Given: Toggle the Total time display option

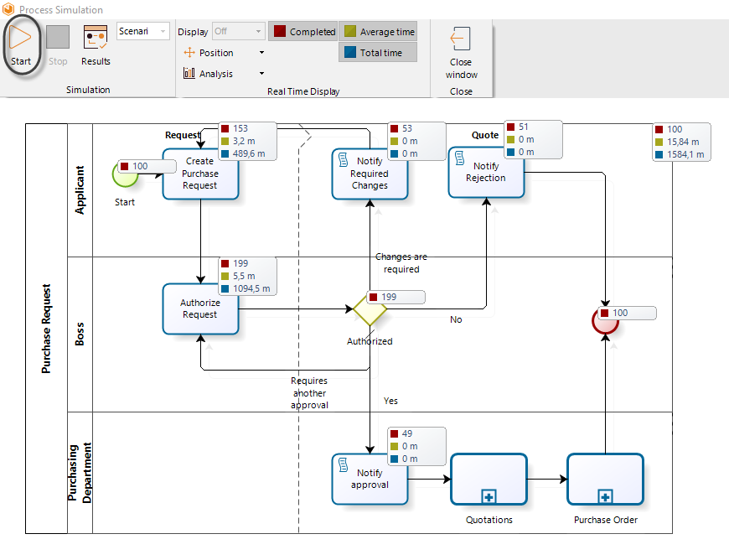Looking at the screenshot, I should coord(378,53).
